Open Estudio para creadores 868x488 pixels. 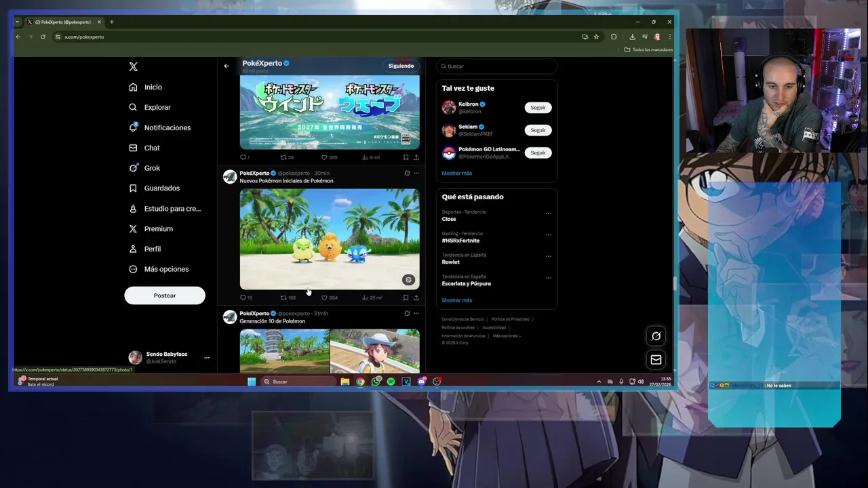point(165,208)
